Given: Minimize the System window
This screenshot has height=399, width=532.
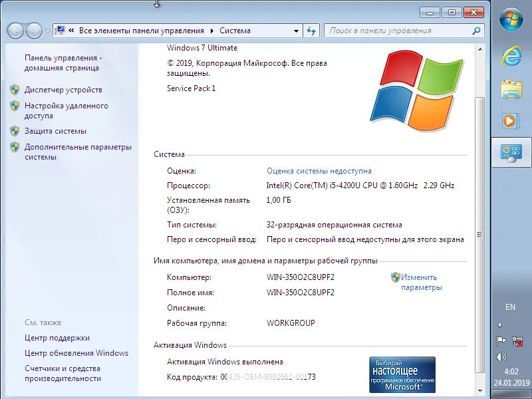Looking at the screenshot, I should click(430, 13).
